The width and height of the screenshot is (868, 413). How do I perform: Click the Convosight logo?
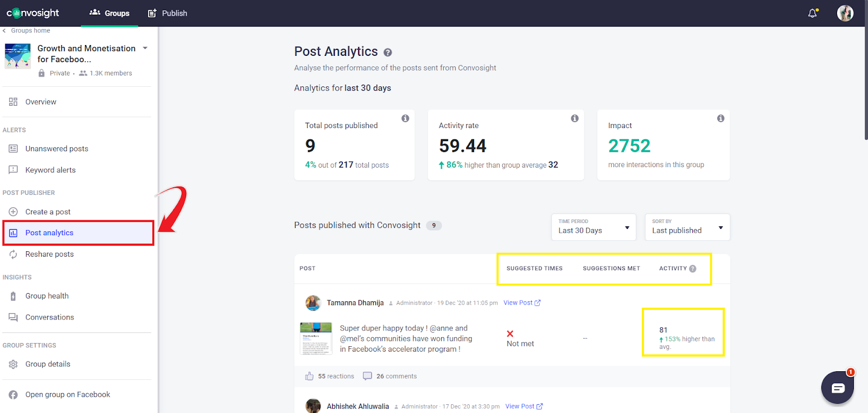33,13
